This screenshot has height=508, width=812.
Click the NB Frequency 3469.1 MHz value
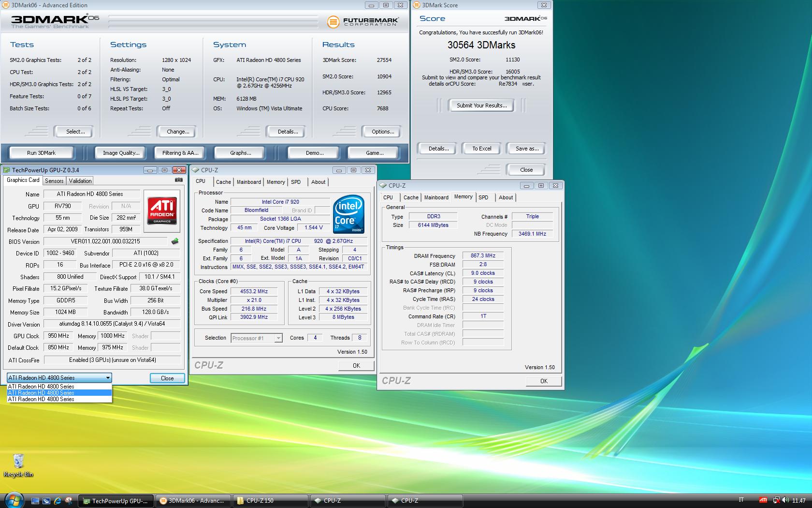point(532,234)
